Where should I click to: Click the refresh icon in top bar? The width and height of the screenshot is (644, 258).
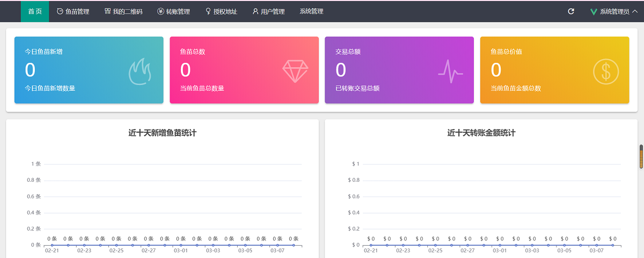[571, 11]
